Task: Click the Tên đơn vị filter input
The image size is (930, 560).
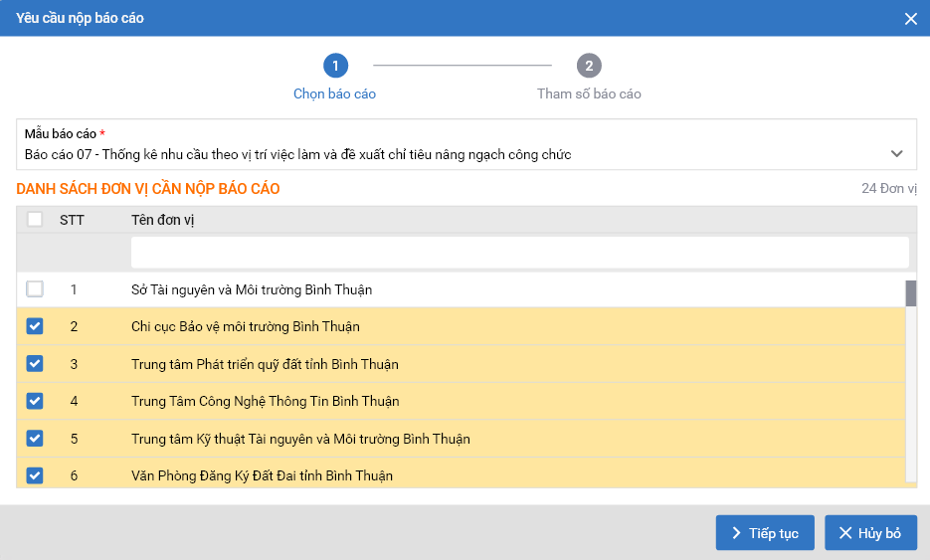Action: [x=519, y=253]
